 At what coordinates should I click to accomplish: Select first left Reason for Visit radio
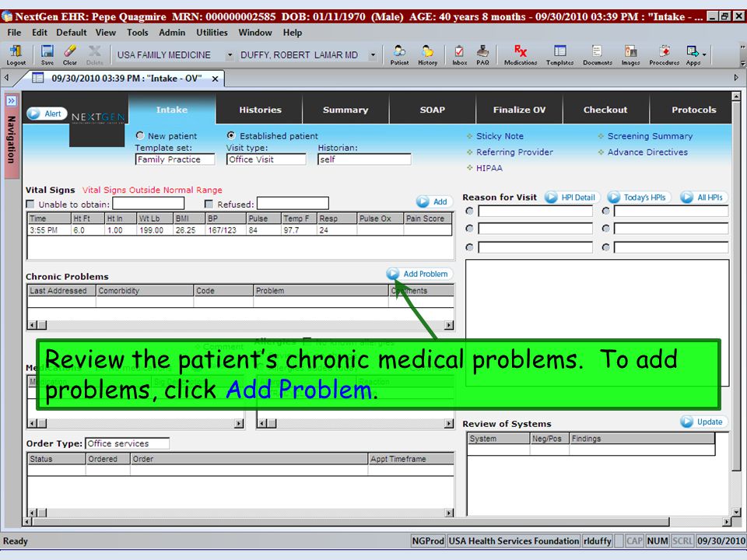(x=470, y=211)
